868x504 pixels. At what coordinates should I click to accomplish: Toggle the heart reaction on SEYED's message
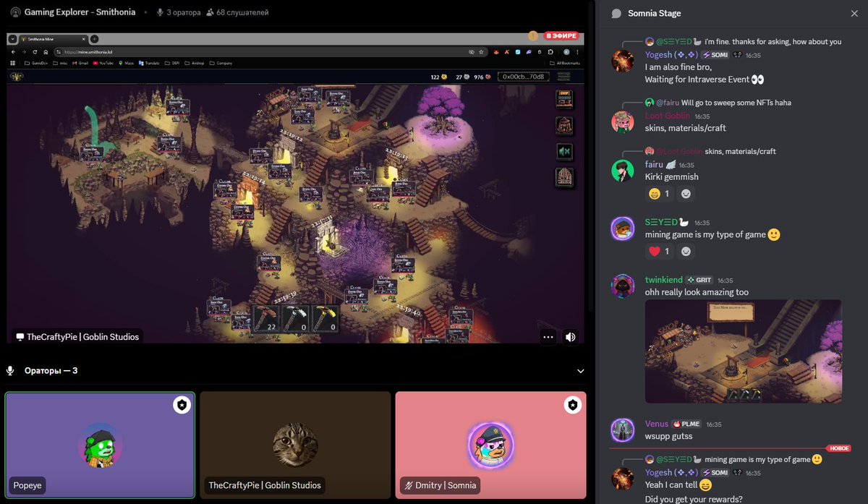[x=659, y=252]
